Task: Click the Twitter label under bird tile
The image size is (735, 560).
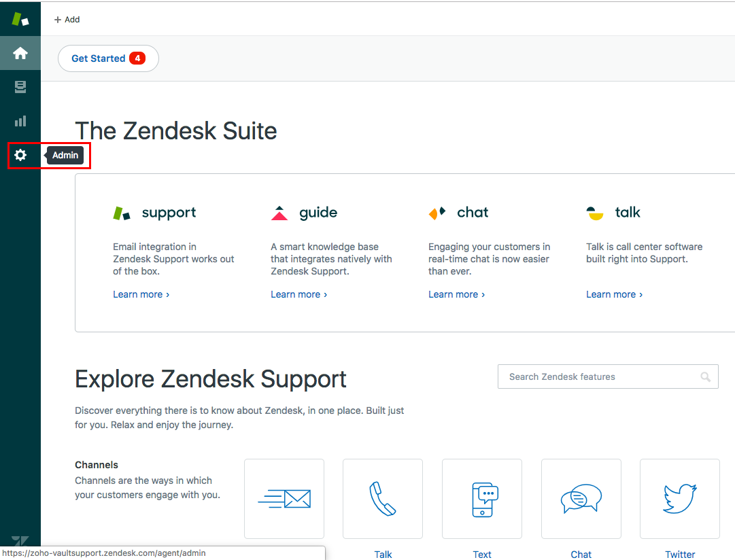Action: point(680,555)
